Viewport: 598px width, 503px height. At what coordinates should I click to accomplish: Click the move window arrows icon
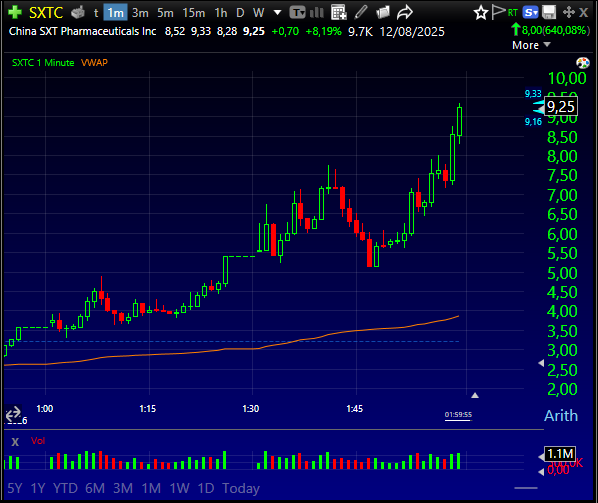pos(569,13)
